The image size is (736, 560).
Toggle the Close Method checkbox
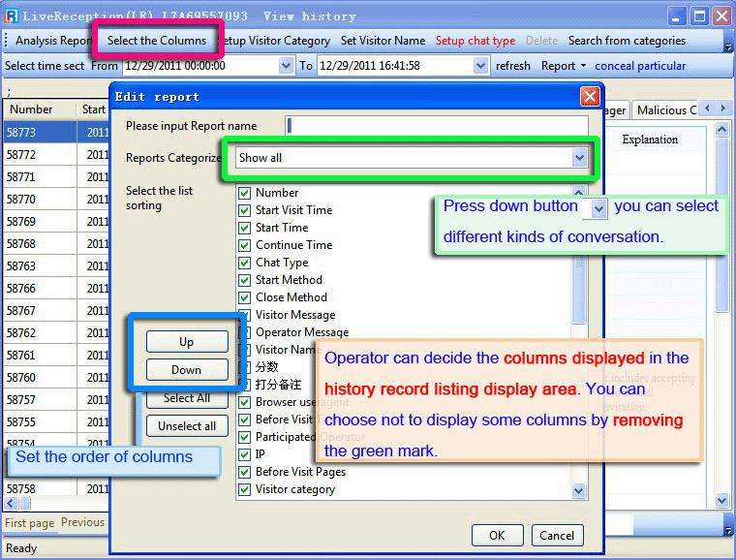[244, 297]
